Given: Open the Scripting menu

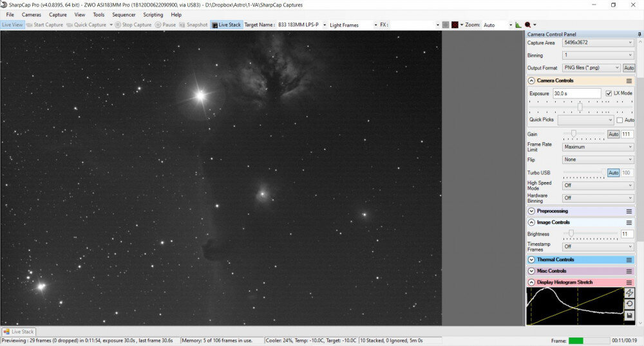Looking at the screenshot, I should pyautogui.click(x=153, y=15).
